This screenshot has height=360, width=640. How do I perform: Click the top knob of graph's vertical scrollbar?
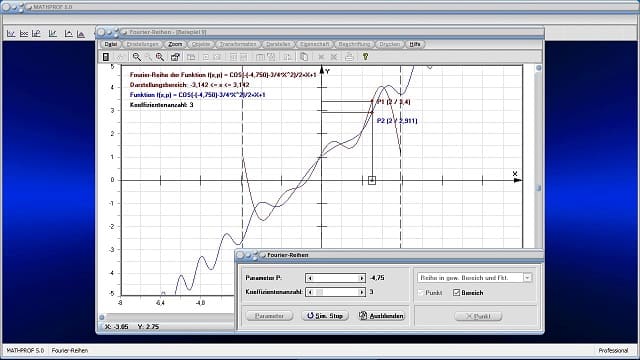pos(539,68)
